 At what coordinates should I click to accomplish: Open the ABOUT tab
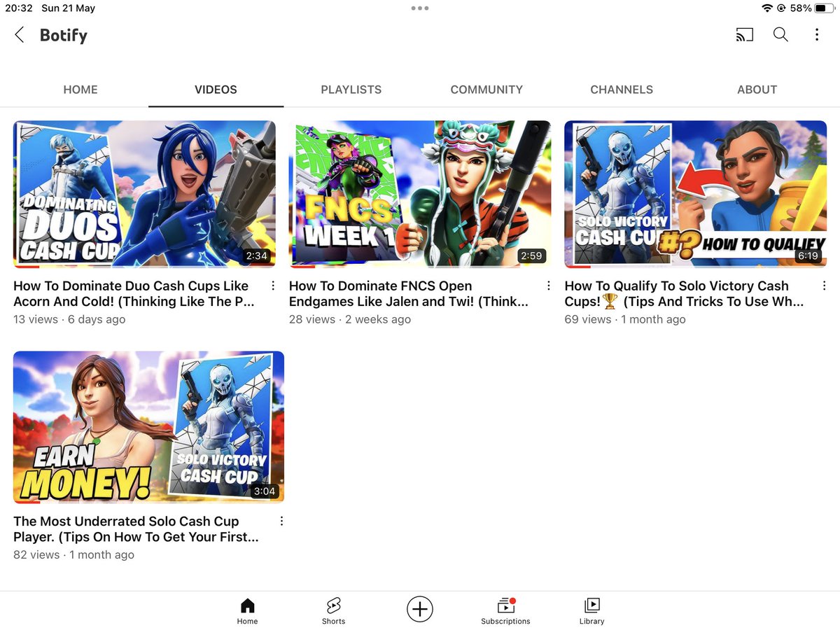(x=757, y=90)
